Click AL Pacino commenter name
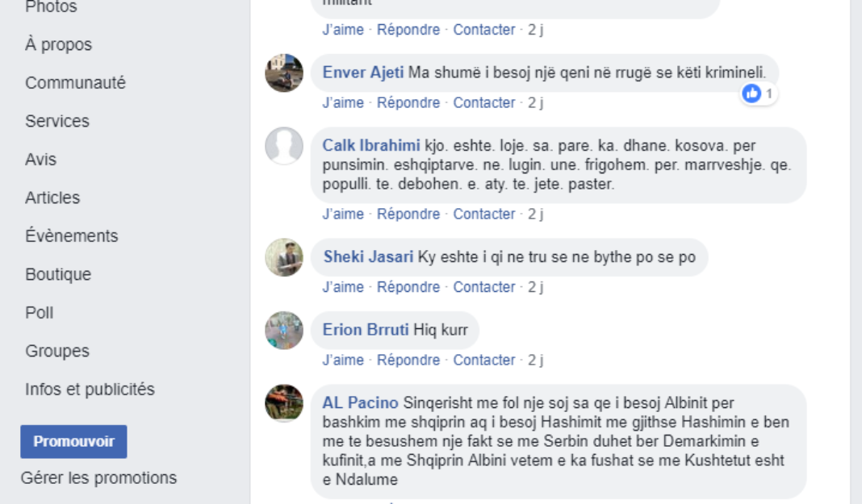 point(361,403)
